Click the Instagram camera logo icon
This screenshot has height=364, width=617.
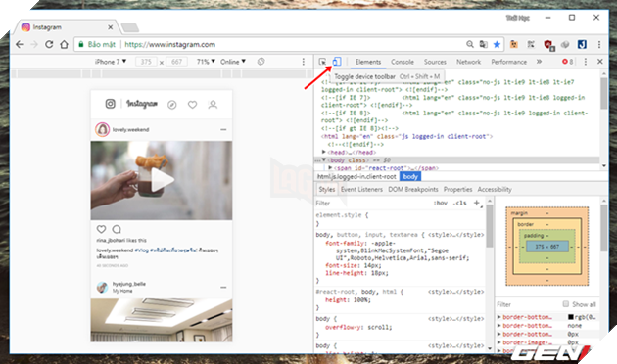coord(110,104)
